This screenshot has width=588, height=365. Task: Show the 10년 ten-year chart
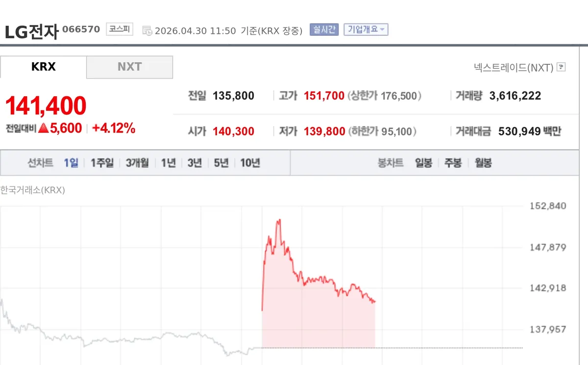click(250, 162)
